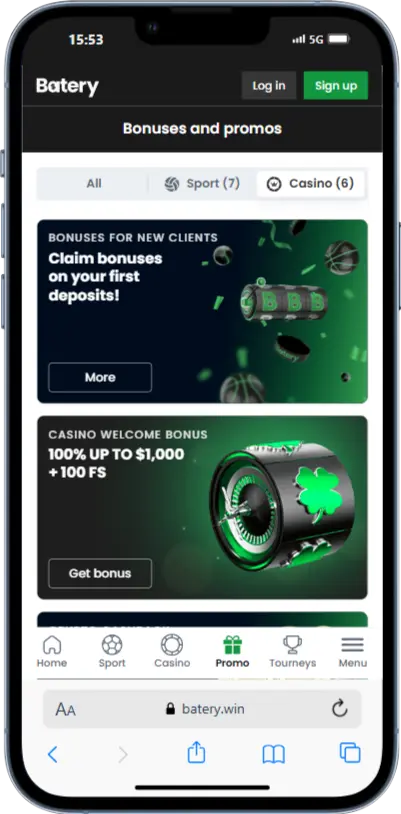Switch to the Sport (7) tab
Viewport: 401px width, 814px height.
point(202,184)
